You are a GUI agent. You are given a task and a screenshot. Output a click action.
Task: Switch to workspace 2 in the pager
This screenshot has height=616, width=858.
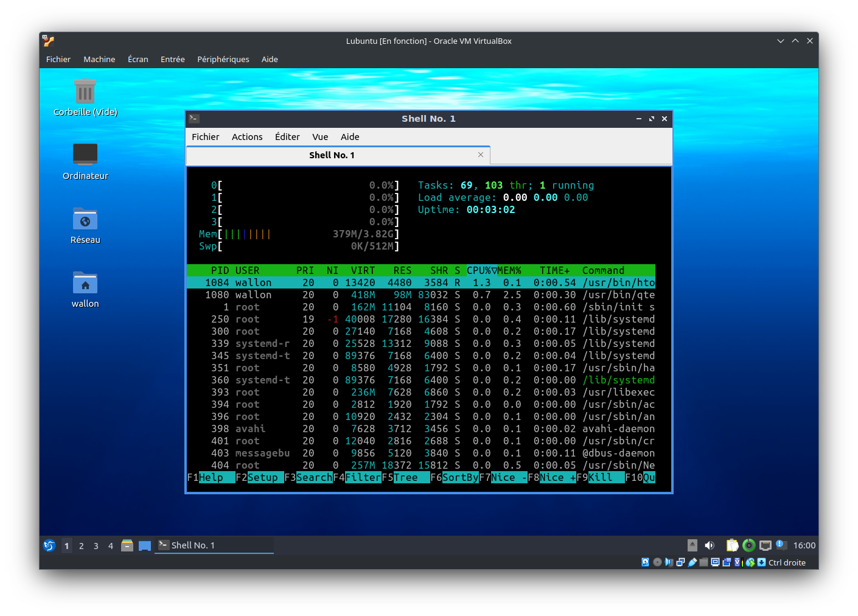click(x=82, y=545)
